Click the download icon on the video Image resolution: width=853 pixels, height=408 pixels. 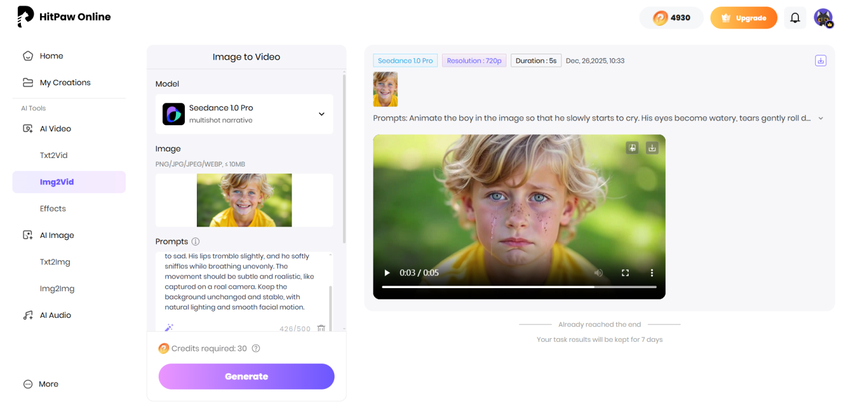click(652, 148)
